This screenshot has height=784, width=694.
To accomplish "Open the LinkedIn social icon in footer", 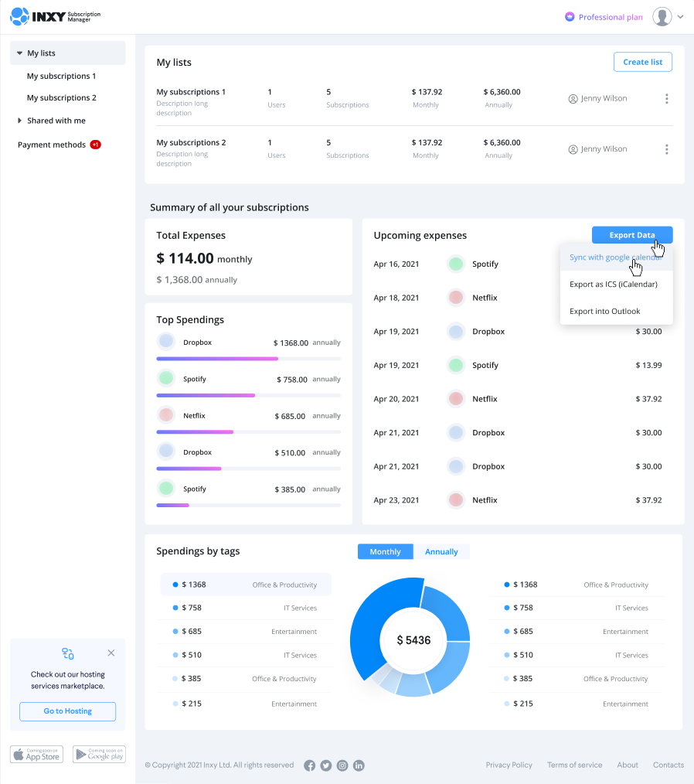I will [359, 765].
